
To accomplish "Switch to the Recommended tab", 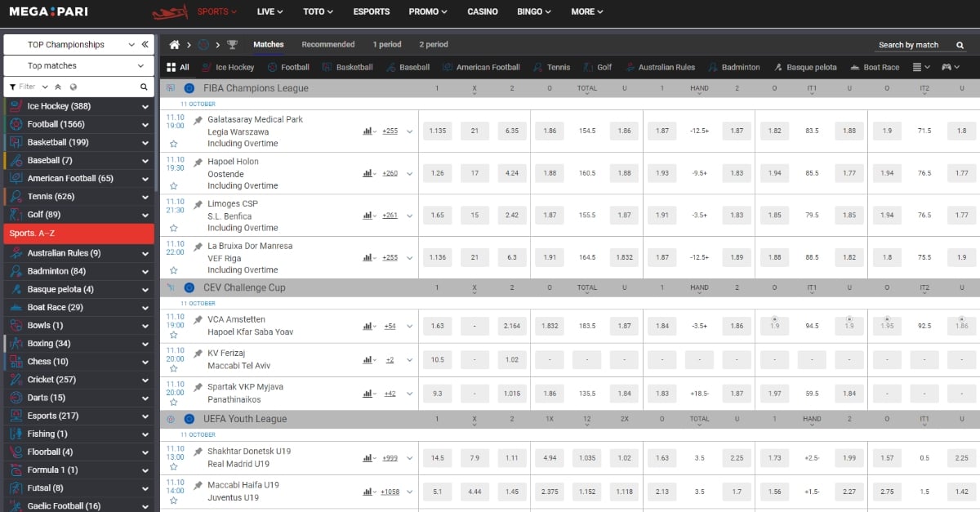I will tap(328, 45).
